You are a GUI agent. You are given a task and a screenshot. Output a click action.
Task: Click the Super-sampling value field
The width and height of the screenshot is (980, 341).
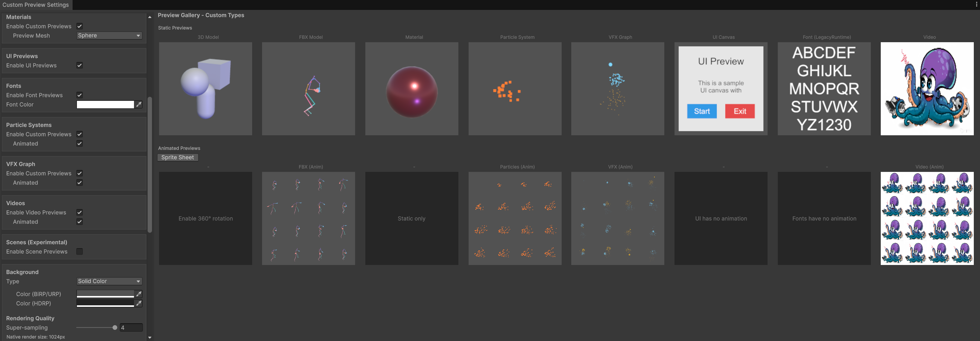131,328
